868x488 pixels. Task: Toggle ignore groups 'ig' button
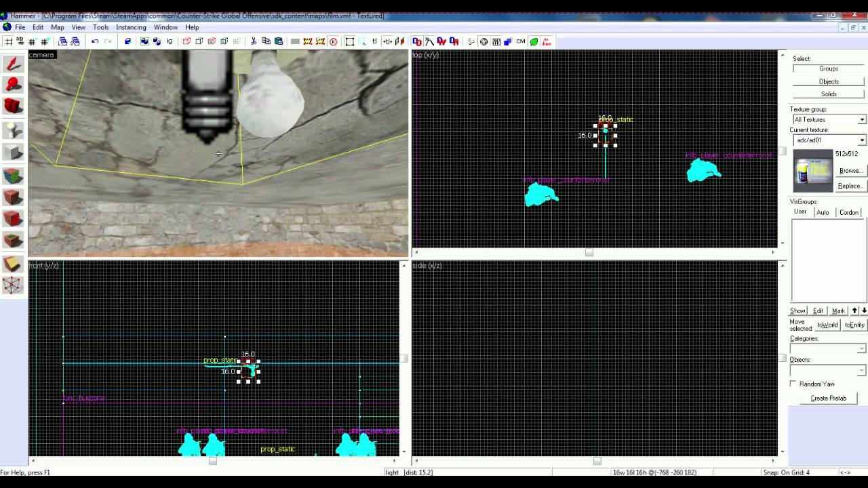tap(170, 41)
